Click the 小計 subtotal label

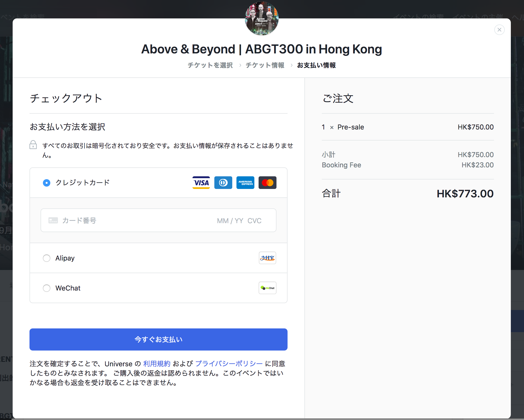point(329,155)
